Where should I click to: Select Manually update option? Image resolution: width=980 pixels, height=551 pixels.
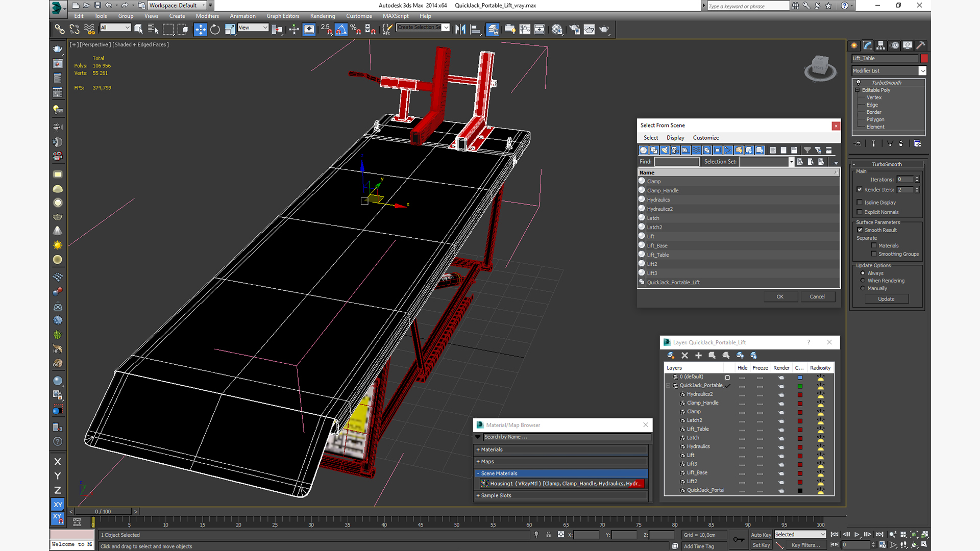click(x=863, y=288)
